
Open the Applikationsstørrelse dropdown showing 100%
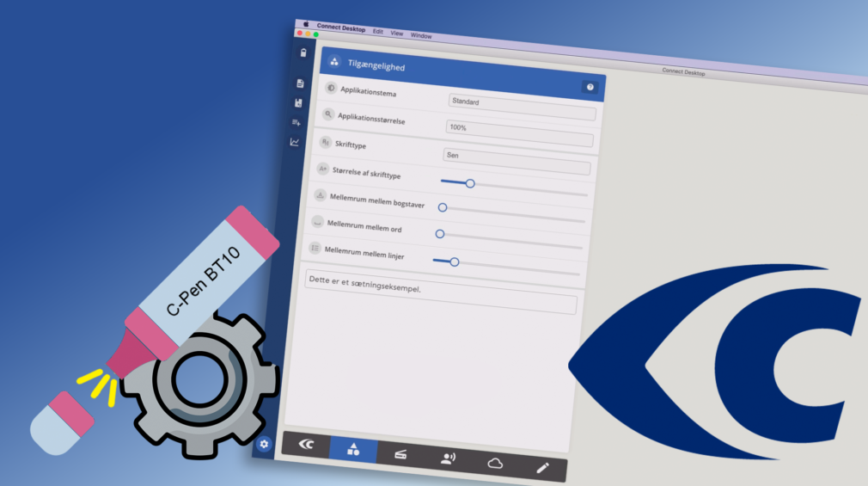pyautogui.click(x=519, y=133)
